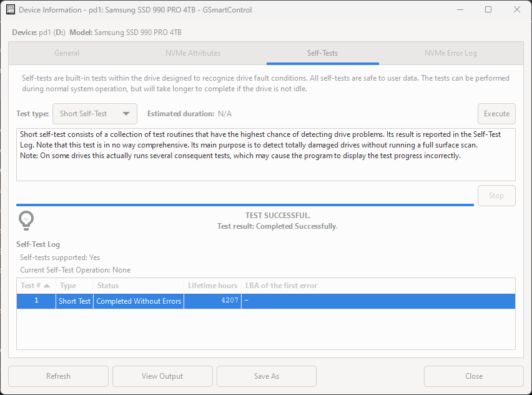The image size is (532, 395).
Task: Open the NVMe Attributes tab
Action: (x=192, y=53)
